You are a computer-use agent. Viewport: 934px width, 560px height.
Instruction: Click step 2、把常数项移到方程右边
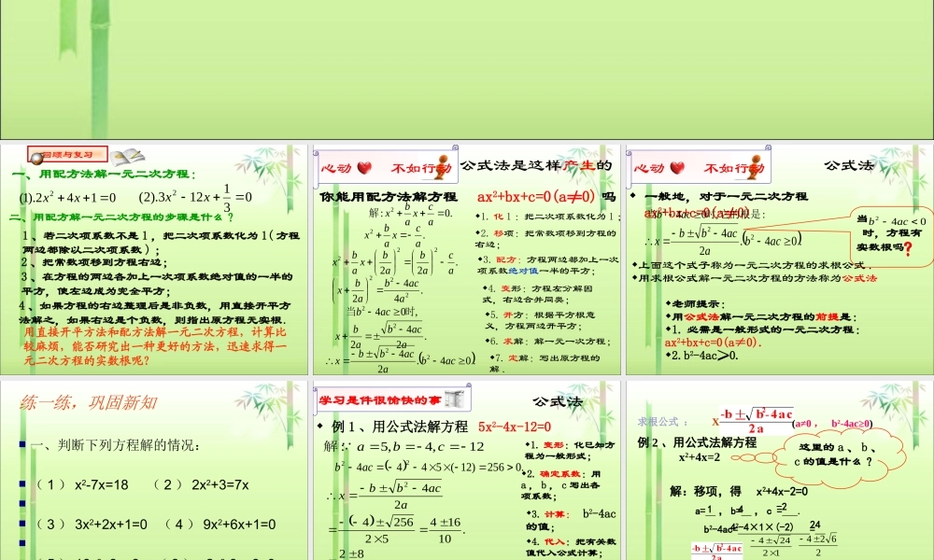pyautogui.click(x=94, y=262)
